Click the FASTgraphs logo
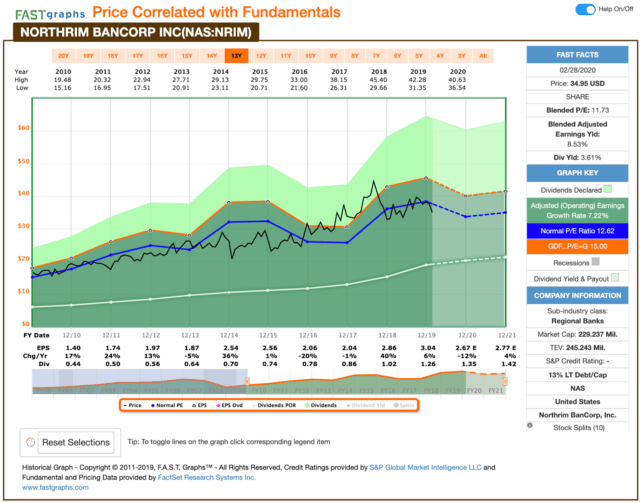 click(50, 14)
